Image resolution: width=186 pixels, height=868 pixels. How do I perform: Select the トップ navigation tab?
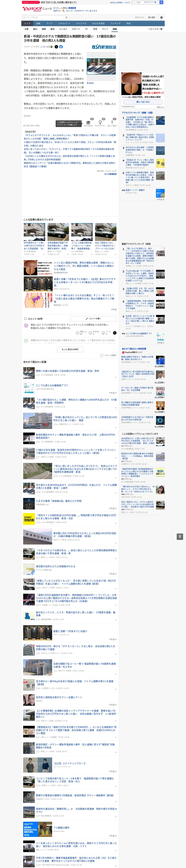click(x=27, y=24)
